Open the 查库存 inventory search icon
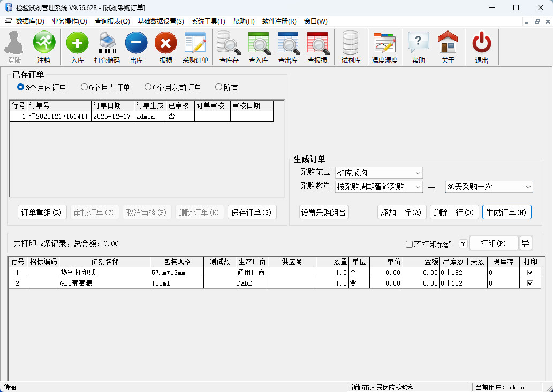This screenshot has height=392, width=553. click(x=229, y=43)
